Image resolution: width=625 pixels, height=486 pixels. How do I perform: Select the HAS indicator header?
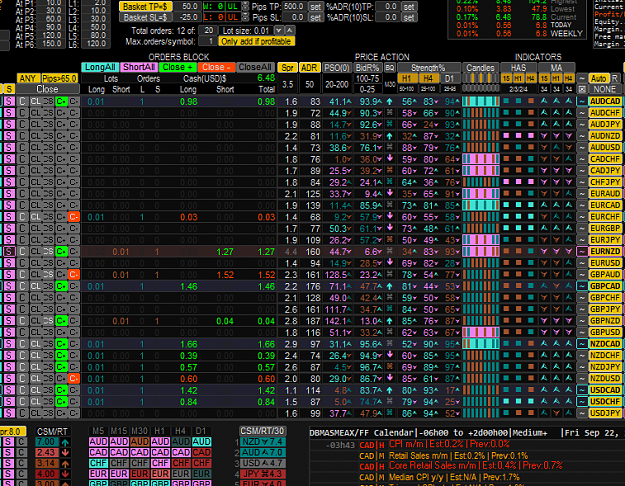[x=518, y=68]
